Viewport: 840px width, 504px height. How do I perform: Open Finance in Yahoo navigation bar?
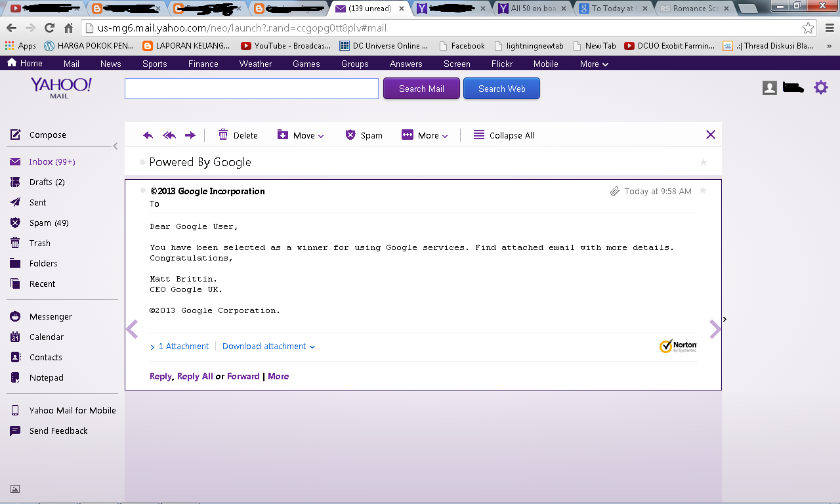click(203, 64)
